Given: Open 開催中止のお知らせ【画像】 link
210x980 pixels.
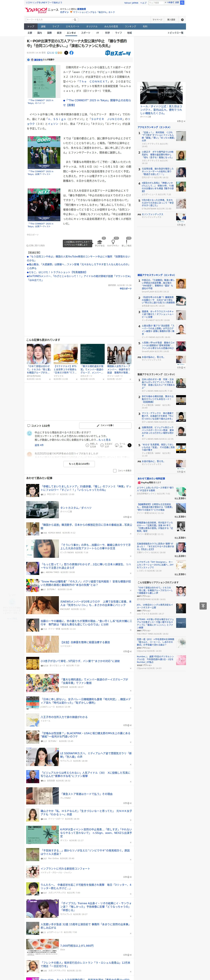Looking at the screenshot, I should (x=97, y=103).
